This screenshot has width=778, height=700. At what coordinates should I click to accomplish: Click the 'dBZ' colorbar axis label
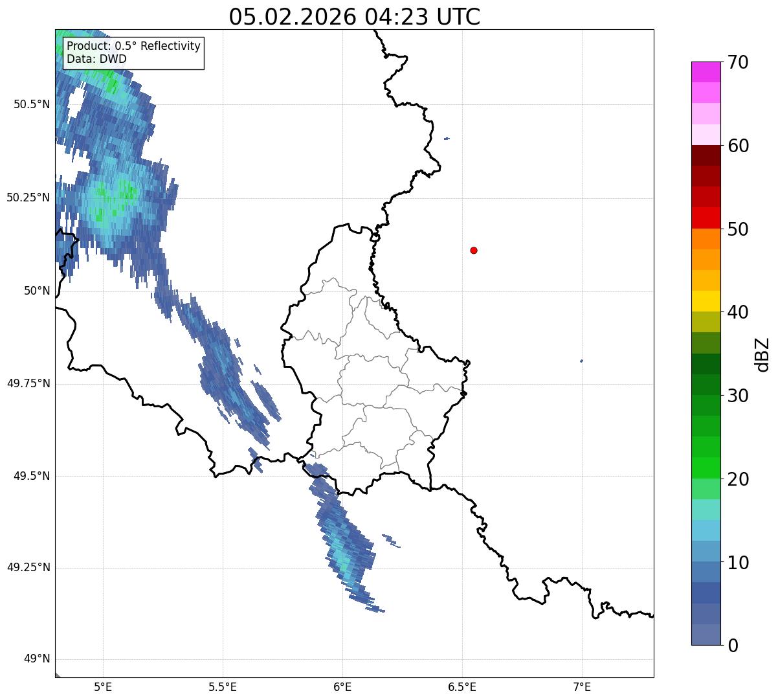pos(762,354)
